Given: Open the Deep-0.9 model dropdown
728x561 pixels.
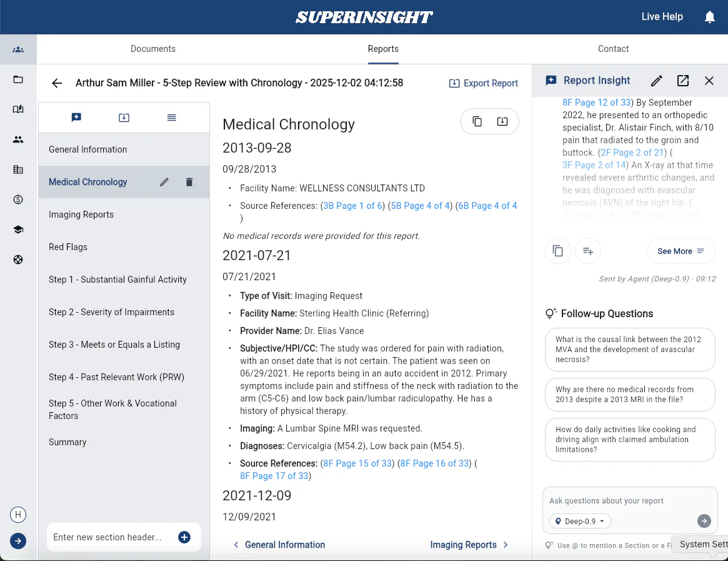Looking at the screenshot, I should 580,522.
